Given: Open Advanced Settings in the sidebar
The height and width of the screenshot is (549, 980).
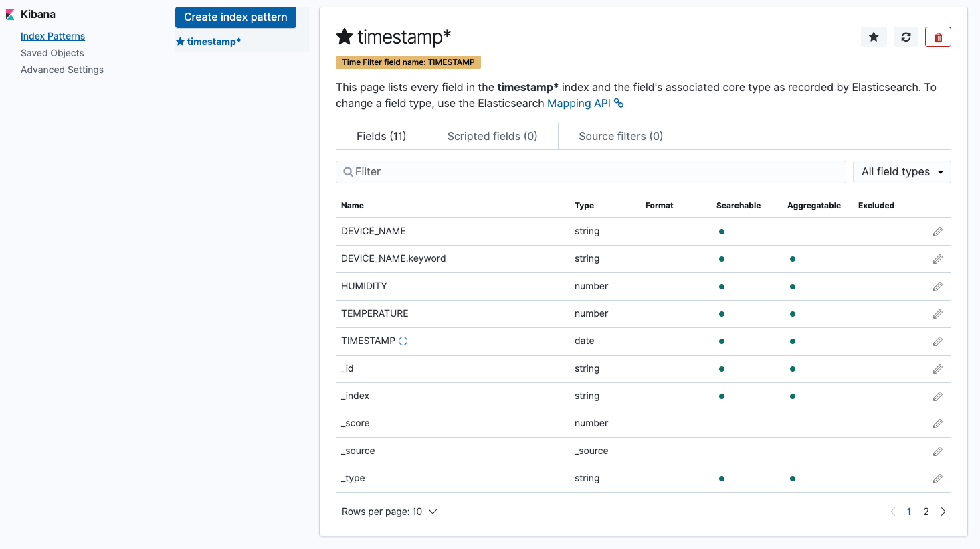Looking at the screenshot, I should pyautogui.click(x=62, y=70).
